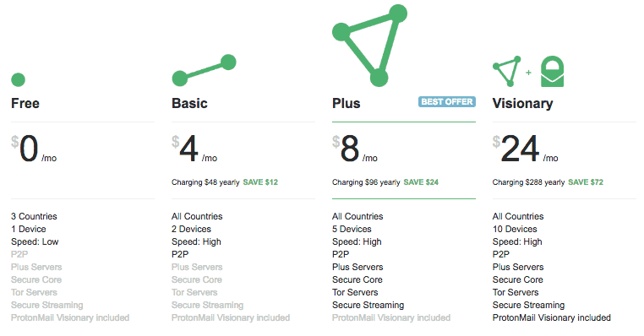The image size is (644, 336).
Task: Click SAVE $12 on Basic plan
Action: [260, 182]
